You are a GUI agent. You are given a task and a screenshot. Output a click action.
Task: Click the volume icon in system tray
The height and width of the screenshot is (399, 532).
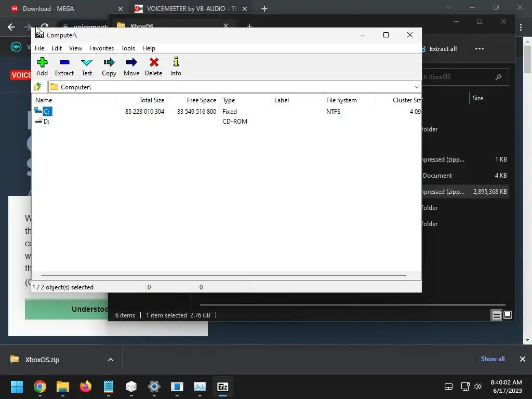coord(477,387)
